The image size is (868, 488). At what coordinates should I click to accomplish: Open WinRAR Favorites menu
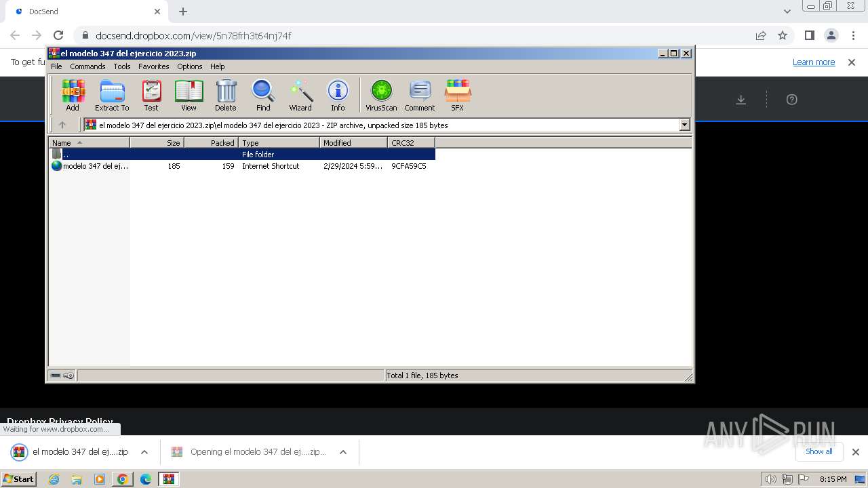click(x=154, y=66)
